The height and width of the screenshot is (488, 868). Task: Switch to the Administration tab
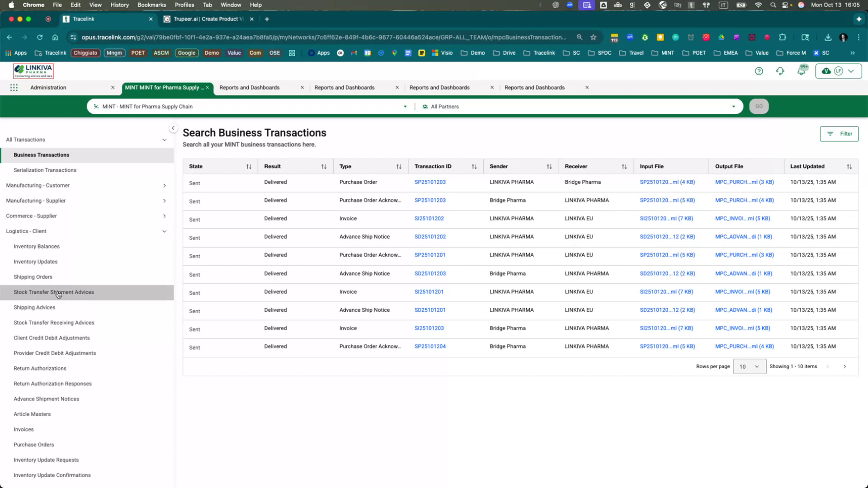pos(48,87)
